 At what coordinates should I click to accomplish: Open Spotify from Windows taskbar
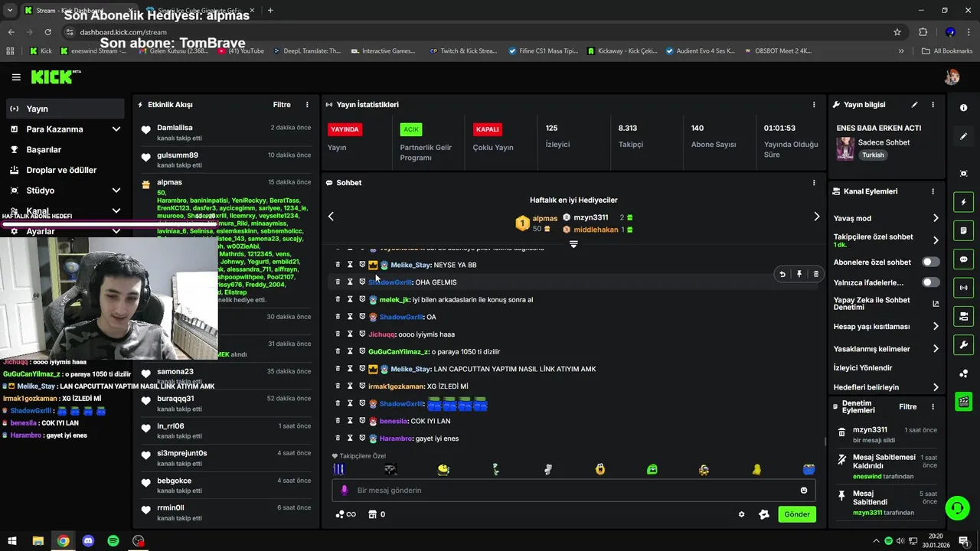113,541
